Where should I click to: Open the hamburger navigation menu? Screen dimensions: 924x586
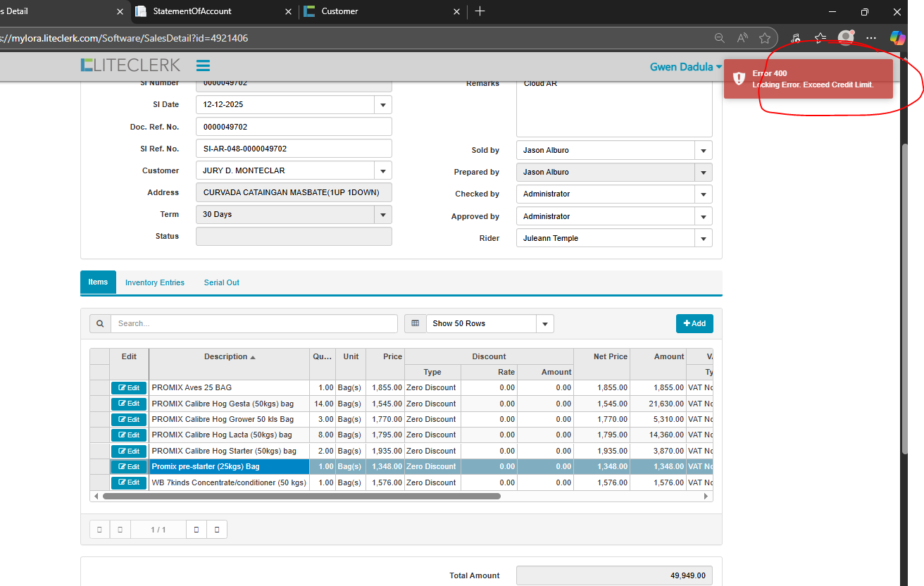[x=203, y=66]
